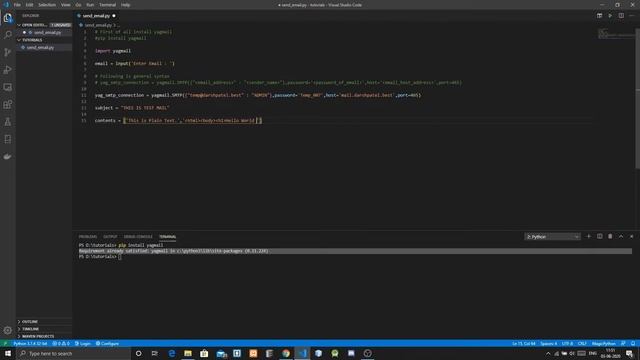Switch to the Problems panel tab

click(88, 237)
